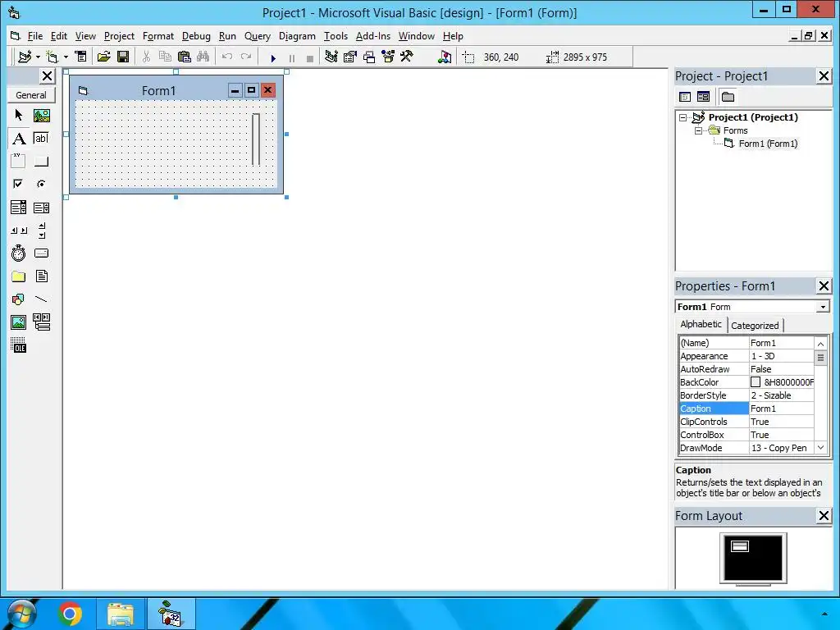Select the FileListBox control tool
This screenshot has height=630, width=840.
tap(41, 276)
